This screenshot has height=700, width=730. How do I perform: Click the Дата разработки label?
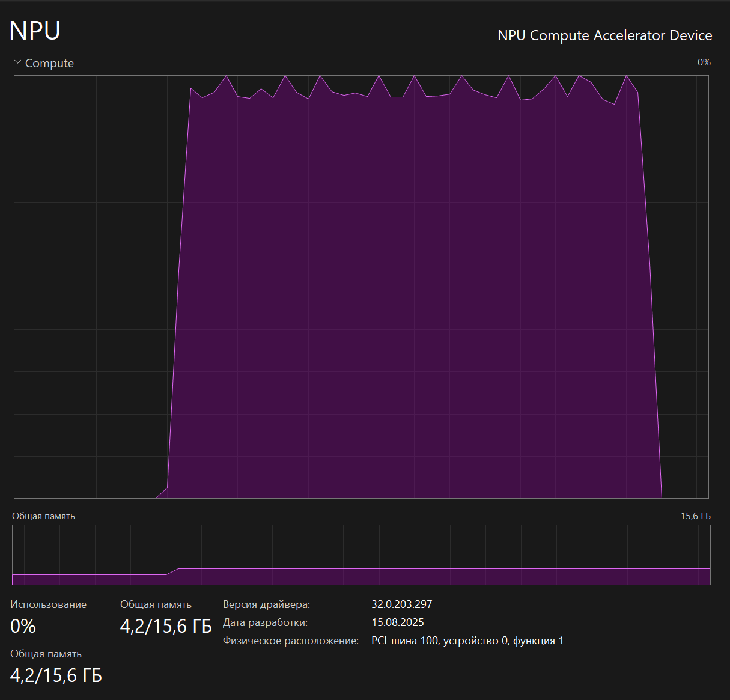click(265, 622)
